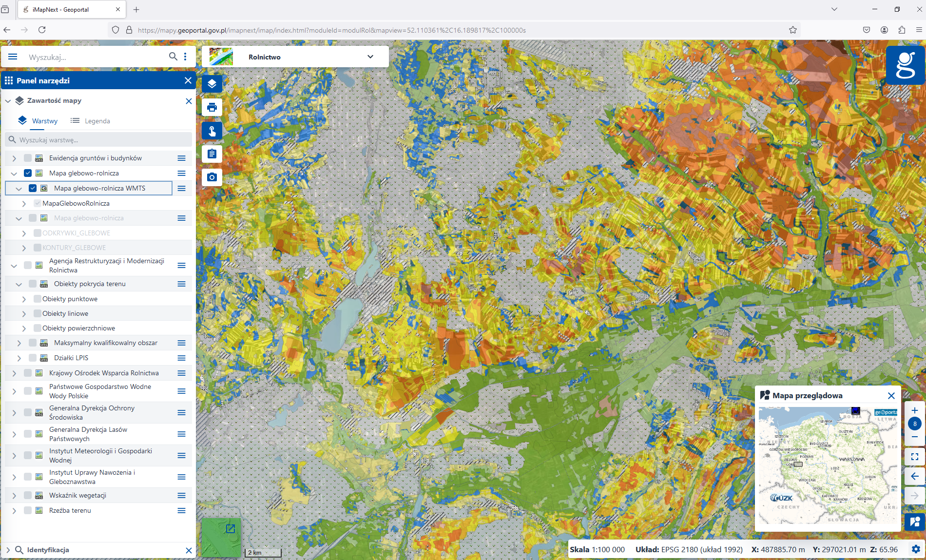926x560 pixels.
Task: Enable Obiekty powierzchniowe checkbox
Action: point(38,328)
